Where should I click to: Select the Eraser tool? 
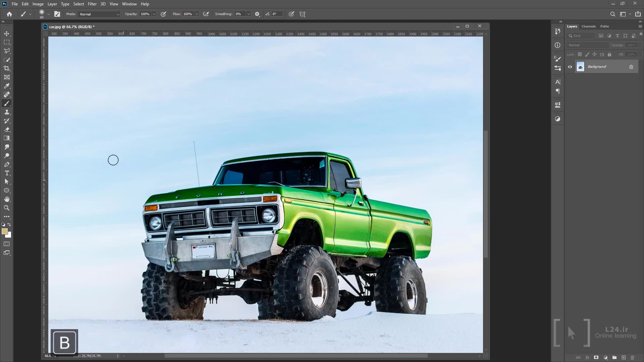[x=7, y=130]
